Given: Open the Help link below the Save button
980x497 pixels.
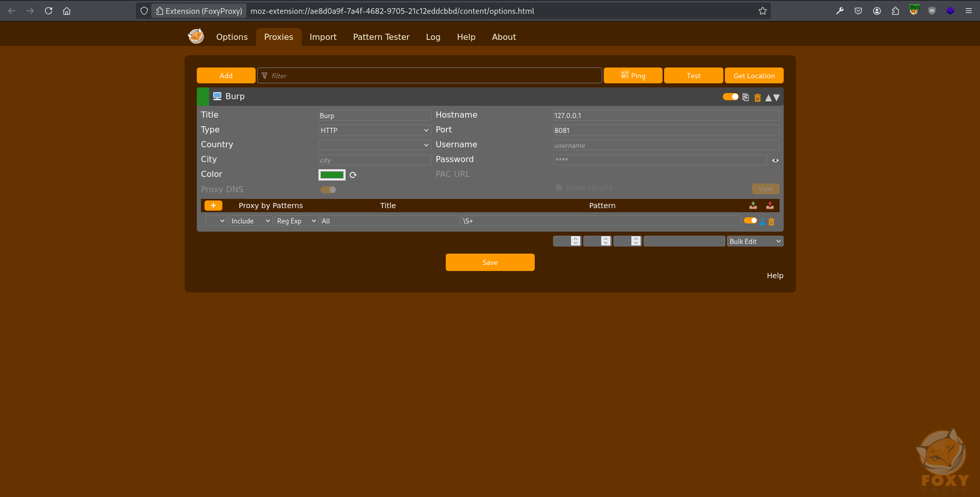Looking at the screenshot, I should pyautogui.click(x=775, y=276).
